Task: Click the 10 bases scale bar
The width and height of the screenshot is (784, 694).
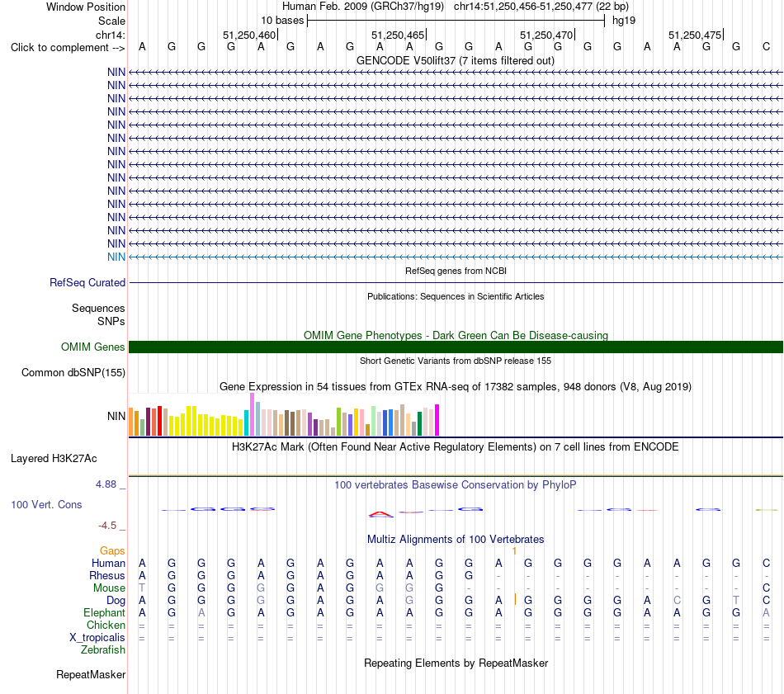Action: pyautogui.click(x=456, y=21)
